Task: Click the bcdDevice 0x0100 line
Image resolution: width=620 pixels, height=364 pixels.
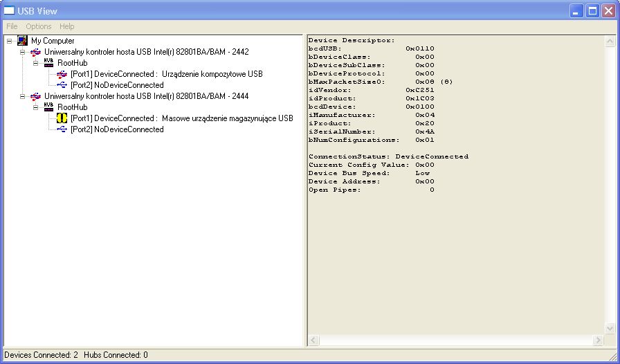Action: [x=372, y=107]
